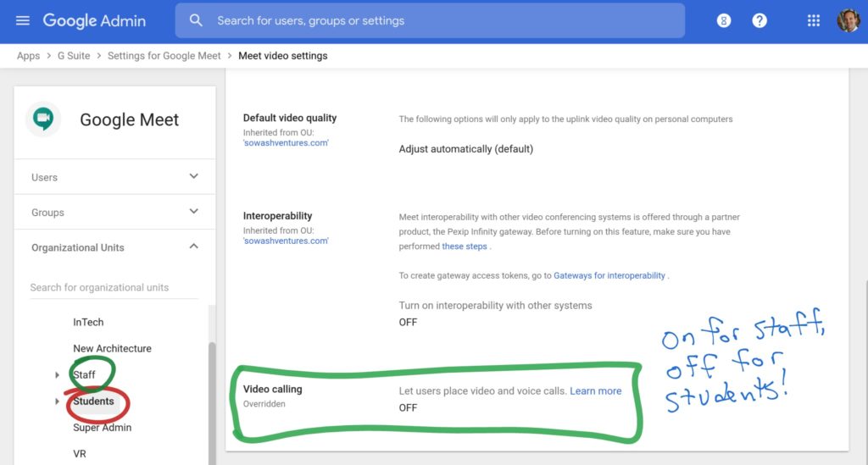Open sowashventures.com link under Interoperability

click(x=286, y=241)
